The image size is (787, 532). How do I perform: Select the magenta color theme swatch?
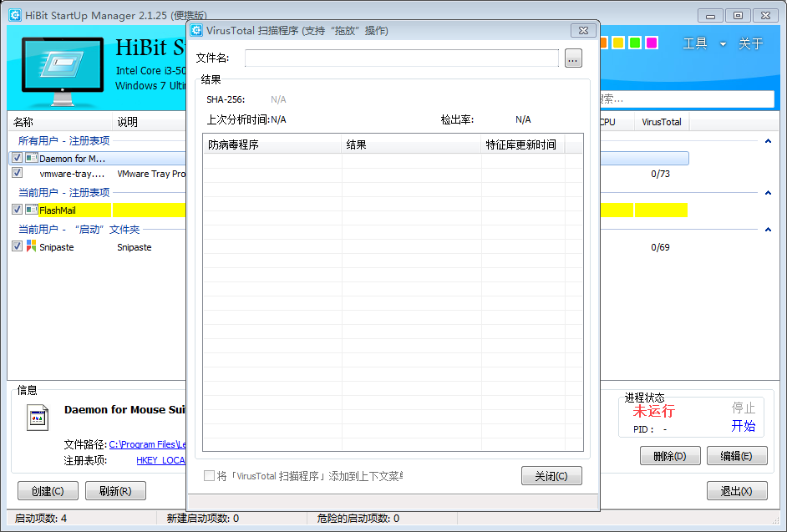pyautogui.click(x=652, y=43)
